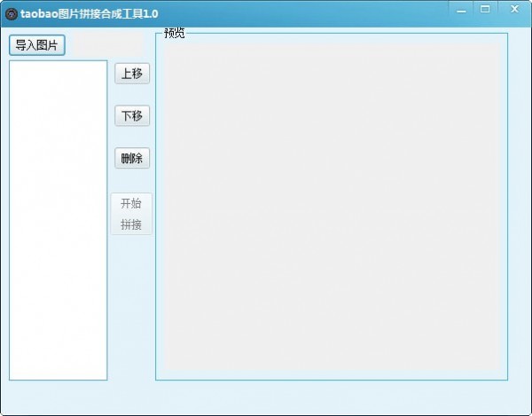
Task: Close the taobao图片拼接合成工具 window
Action: pyautogui.click(x=514, y=9)
